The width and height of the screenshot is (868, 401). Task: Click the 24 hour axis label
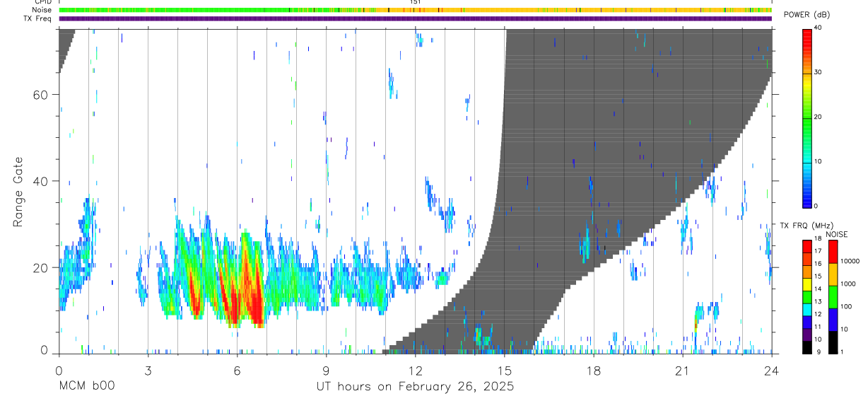(772, 371)
